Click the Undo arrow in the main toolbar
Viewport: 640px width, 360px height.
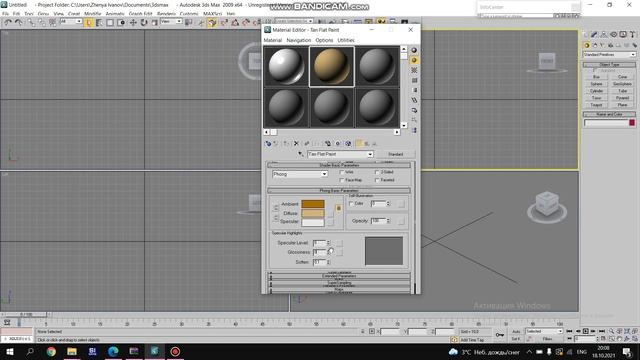pyautogui.click(x=8, y=23)
